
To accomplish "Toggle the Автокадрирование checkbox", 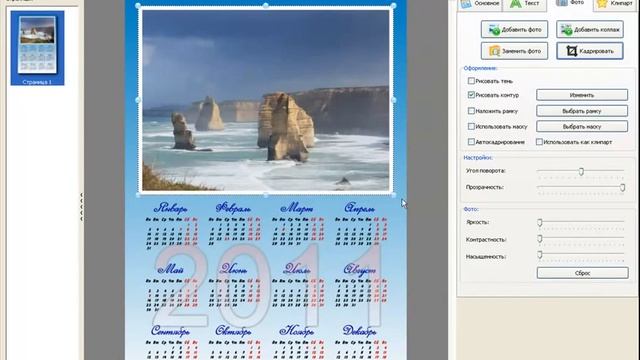I will pyautogui.click(x=471, y=142).
